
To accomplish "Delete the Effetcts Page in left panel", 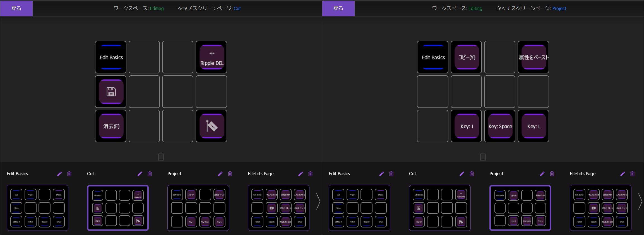I will (311, 174).
